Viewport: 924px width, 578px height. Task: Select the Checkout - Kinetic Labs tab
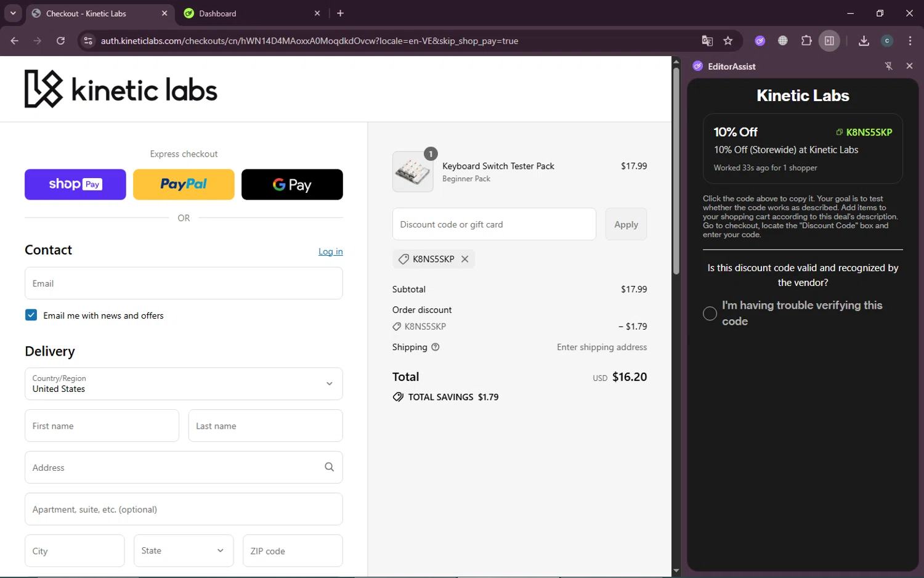click(x=100, y=13)
